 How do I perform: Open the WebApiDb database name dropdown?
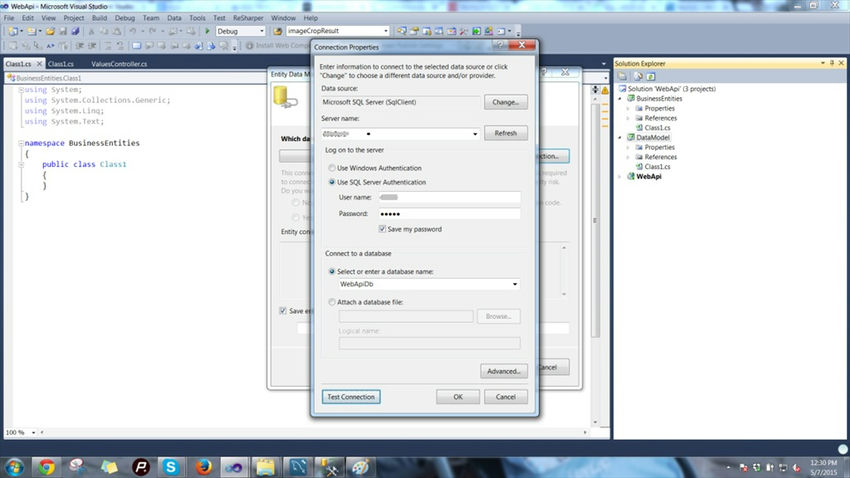pyautogui.click(x=514, y=284)
